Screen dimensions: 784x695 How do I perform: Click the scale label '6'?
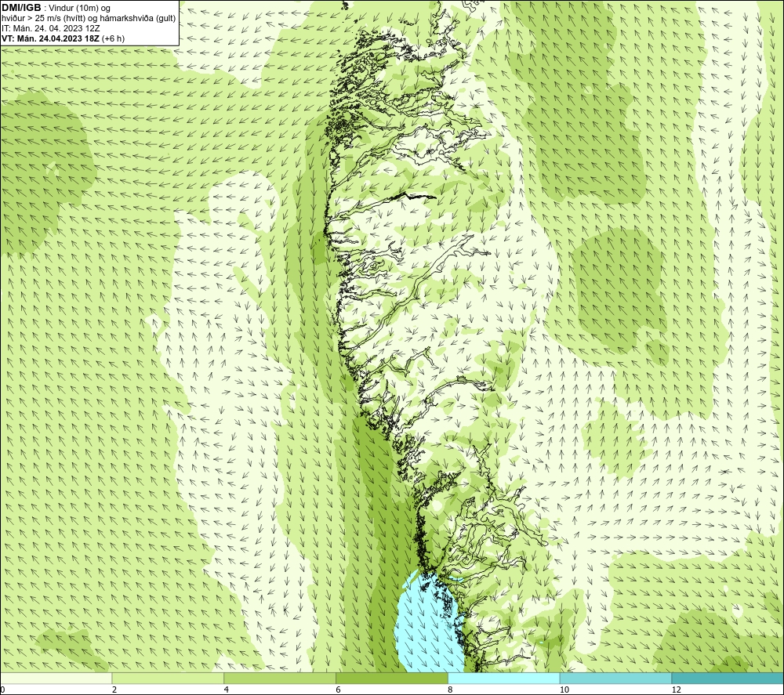339,690
